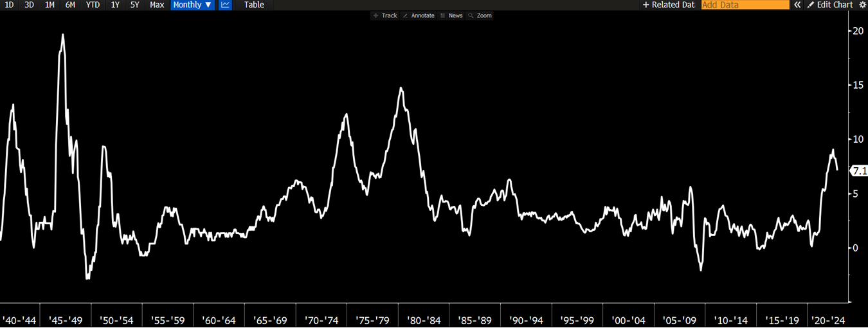
Task: Click the Annotate tool
Action: [419, 15]
